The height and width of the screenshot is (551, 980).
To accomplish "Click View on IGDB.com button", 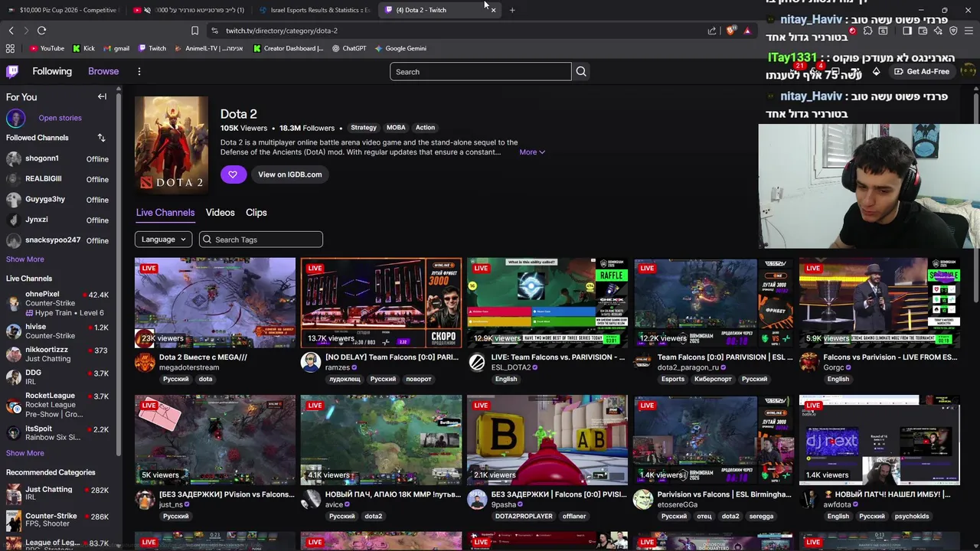I will [x=289, y=174].
